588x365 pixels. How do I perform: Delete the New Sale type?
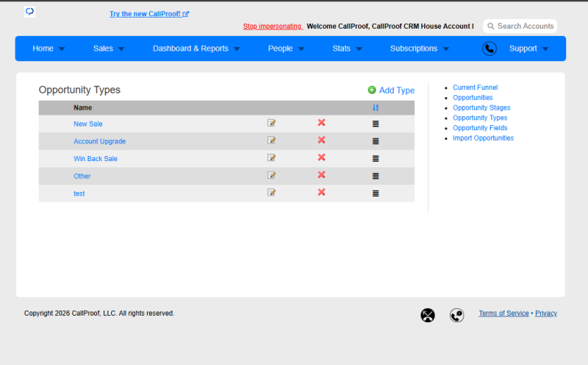click(321, 122)
